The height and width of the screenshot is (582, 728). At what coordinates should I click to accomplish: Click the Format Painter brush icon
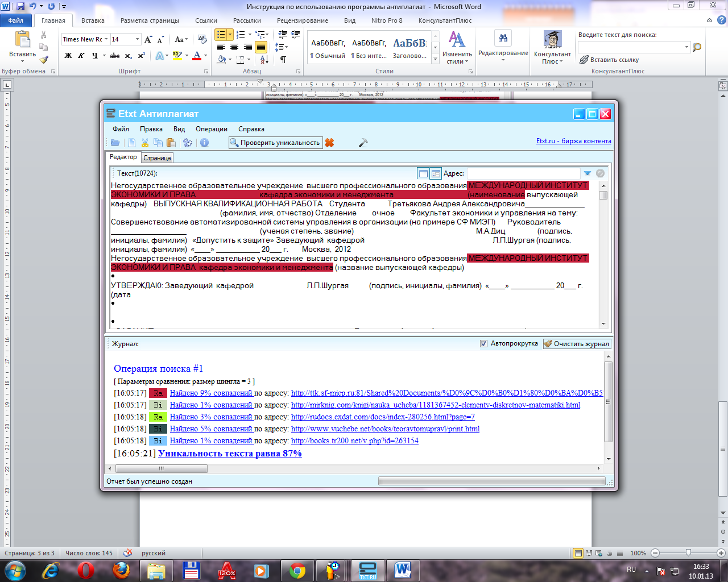click(x=44, y=59)
